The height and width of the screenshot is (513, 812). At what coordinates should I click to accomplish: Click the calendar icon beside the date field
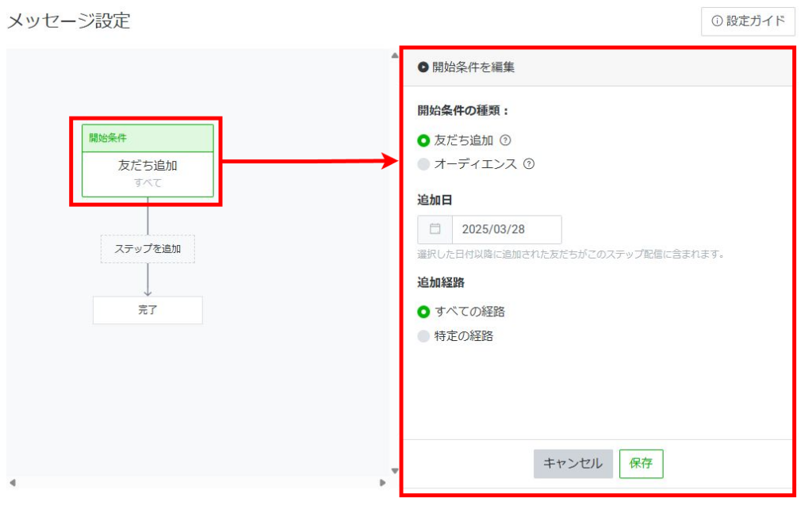click(435, 229)
